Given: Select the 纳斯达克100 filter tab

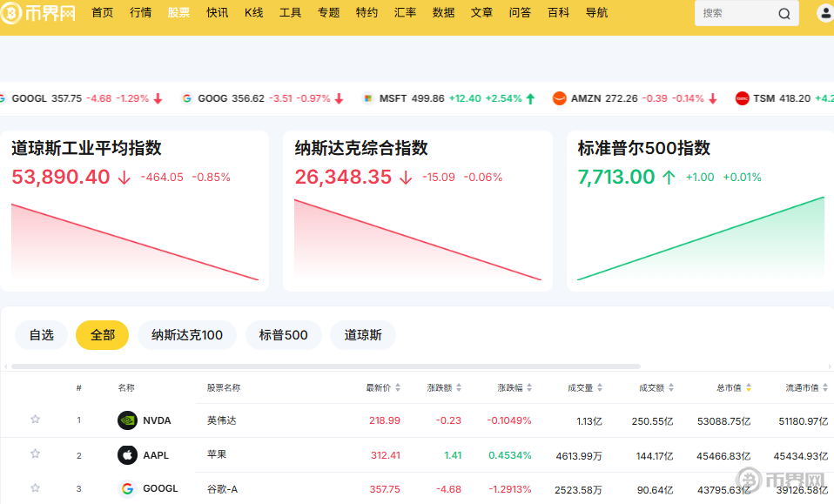Looking at the screenshot, I should [x=187, y=335].
